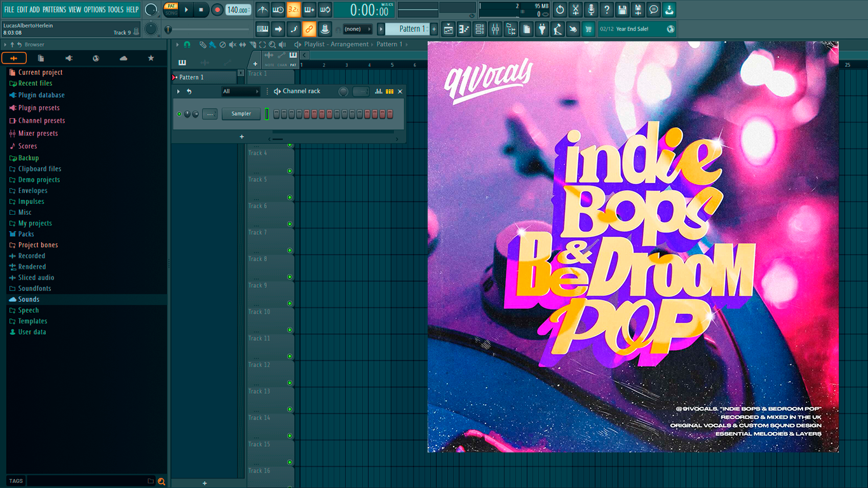Click the step sequencer bars icon in Channel rack
The image size is (868, 488).
(x=390, y=91)
